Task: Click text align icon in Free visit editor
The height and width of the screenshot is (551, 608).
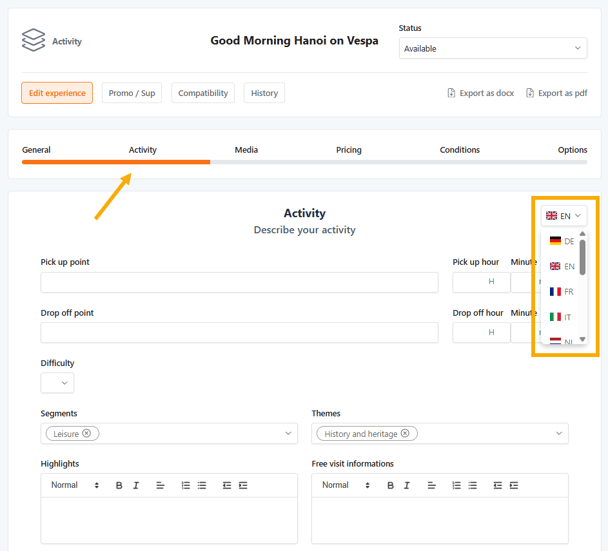Action: pos(431,485)
